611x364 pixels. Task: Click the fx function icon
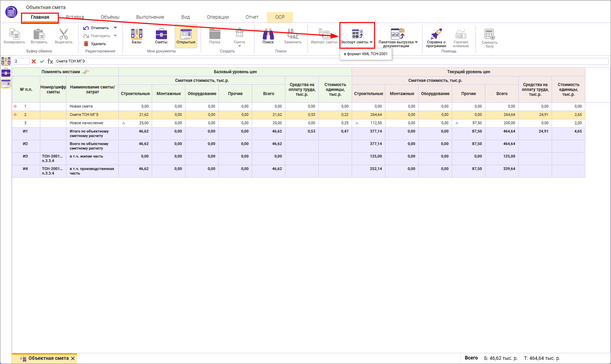50,61
